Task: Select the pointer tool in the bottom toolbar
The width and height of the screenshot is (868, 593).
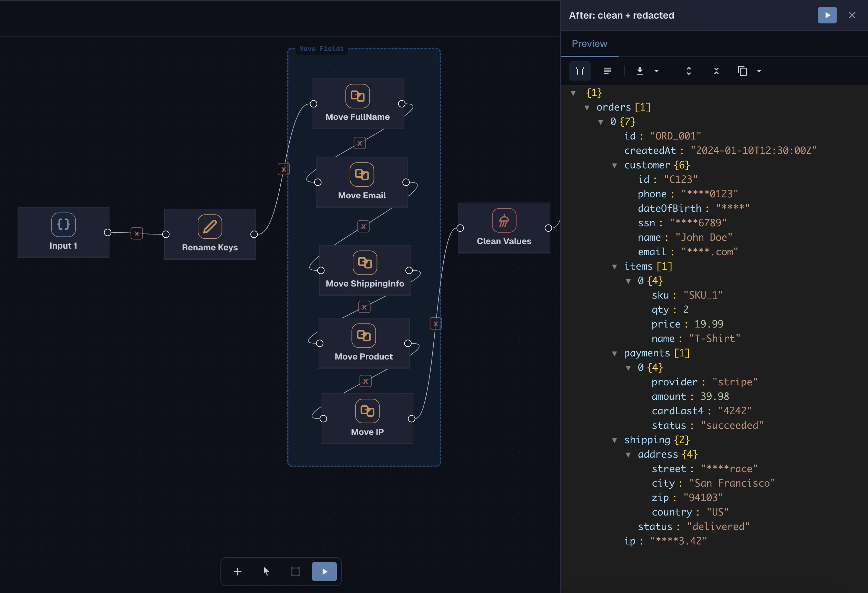Action: (x=266, y=571)
